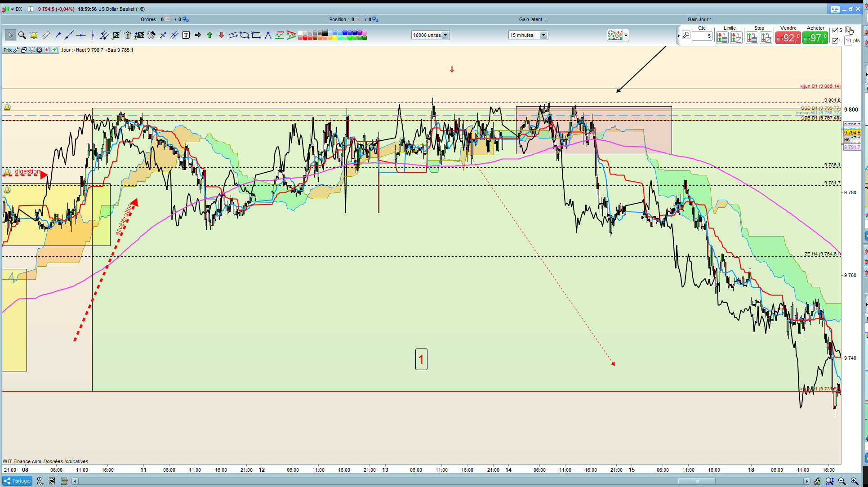
Task: Click the Acheter buy price button
Action: coord(815,38)
